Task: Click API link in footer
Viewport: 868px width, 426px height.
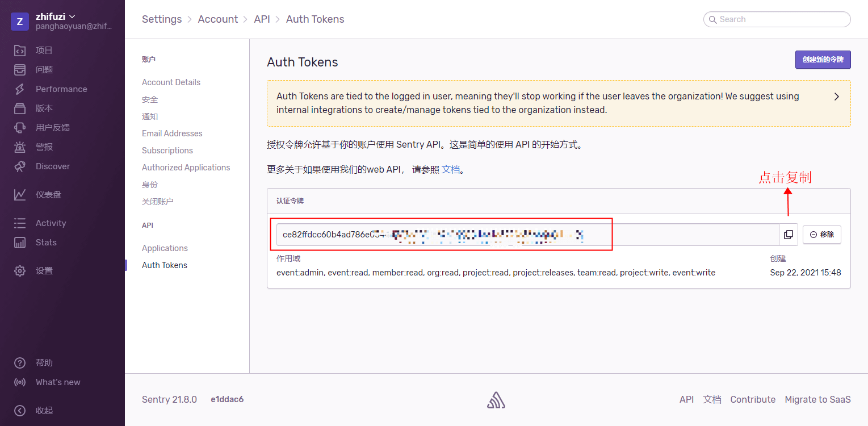Action: [x=687, y=400]
